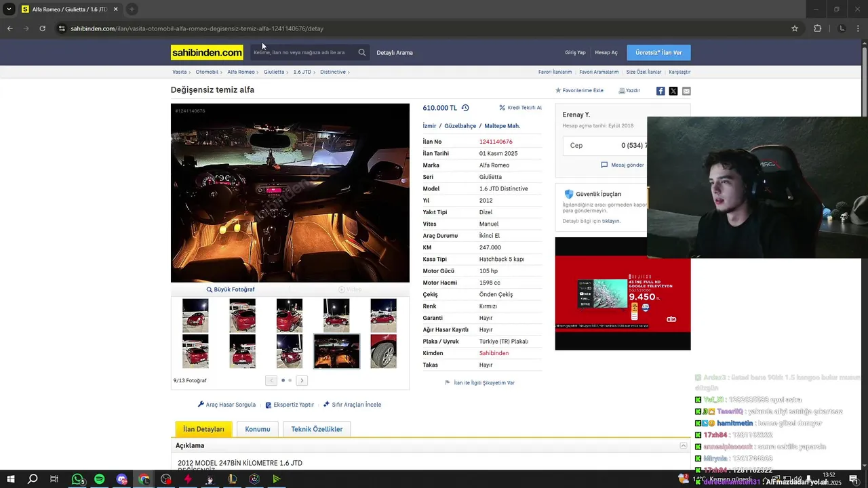Open Favori Aramalarım
This screenshot has width=868, height=488.
[599, 72]
